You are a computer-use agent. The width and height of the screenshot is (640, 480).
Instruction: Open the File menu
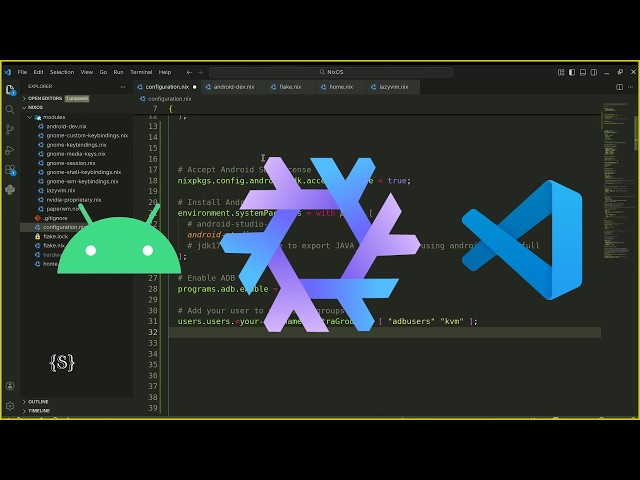coord(22,72)
